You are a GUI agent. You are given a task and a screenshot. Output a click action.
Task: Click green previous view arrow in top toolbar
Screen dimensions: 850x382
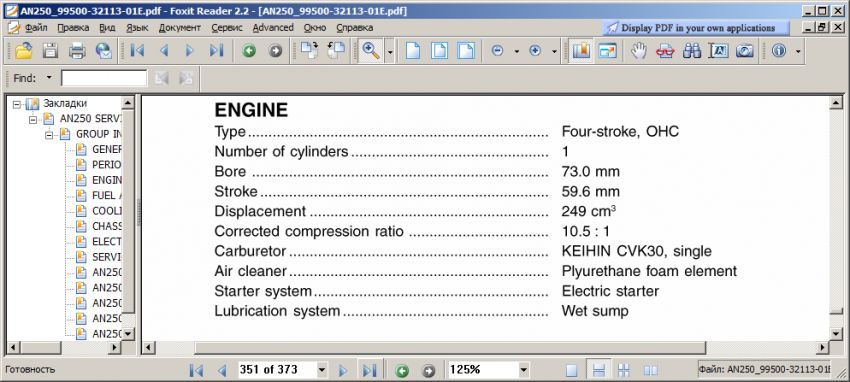(x=249, y=51)
